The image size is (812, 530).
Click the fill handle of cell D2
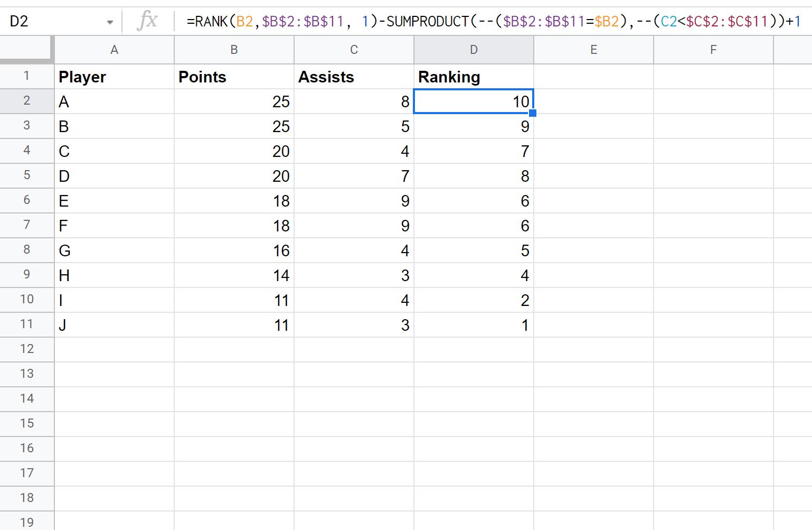pos(533,113)
